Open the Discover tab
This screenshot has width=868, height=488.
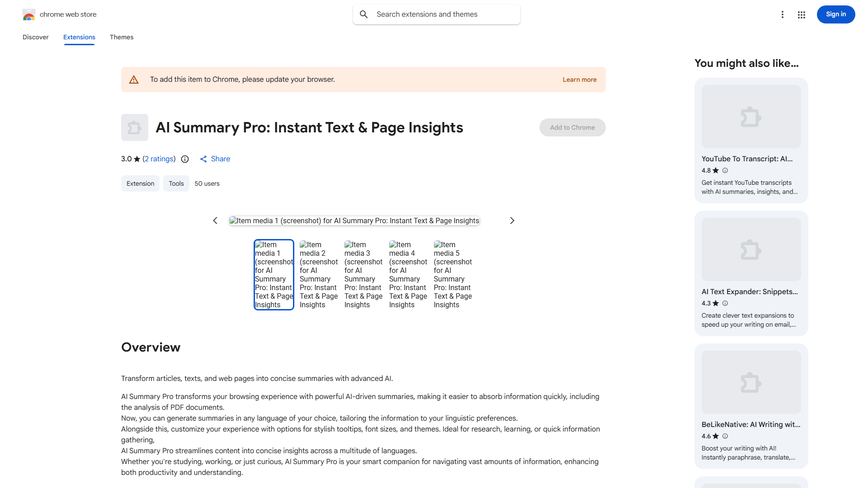35,37
